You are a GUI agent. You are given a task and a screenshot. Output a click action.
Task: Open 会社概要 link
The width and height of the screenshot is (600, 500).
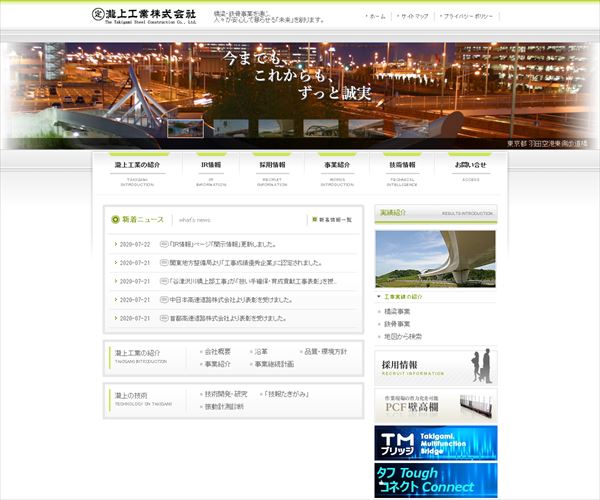217,352
